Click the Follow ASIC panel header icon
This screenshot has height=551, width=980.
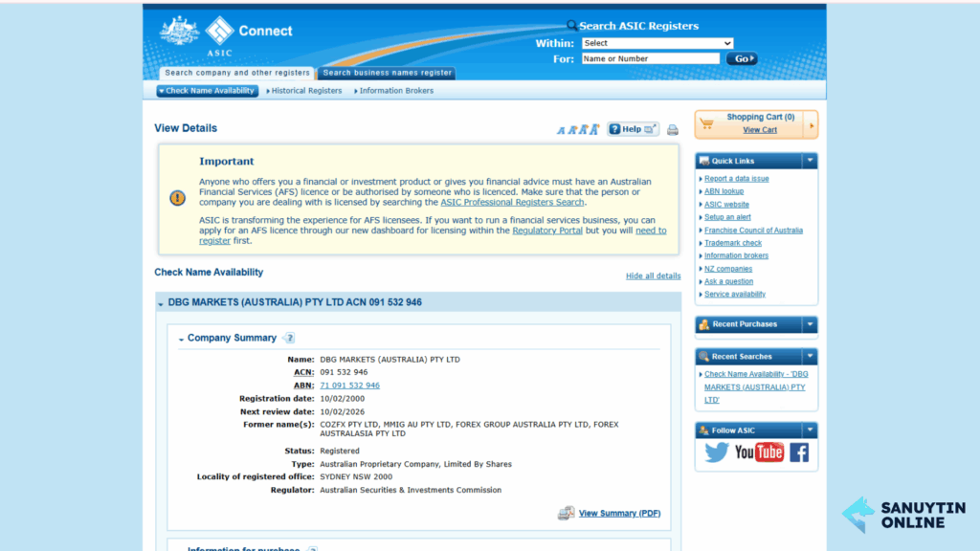pyautogui.click(x=704, y=430)
